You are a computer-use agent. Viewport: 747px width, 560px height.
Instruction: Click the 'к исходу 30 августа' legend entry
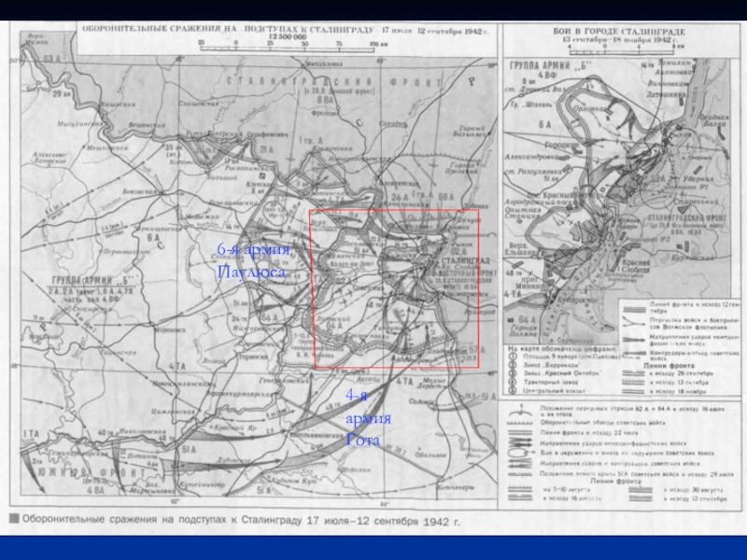693,489
